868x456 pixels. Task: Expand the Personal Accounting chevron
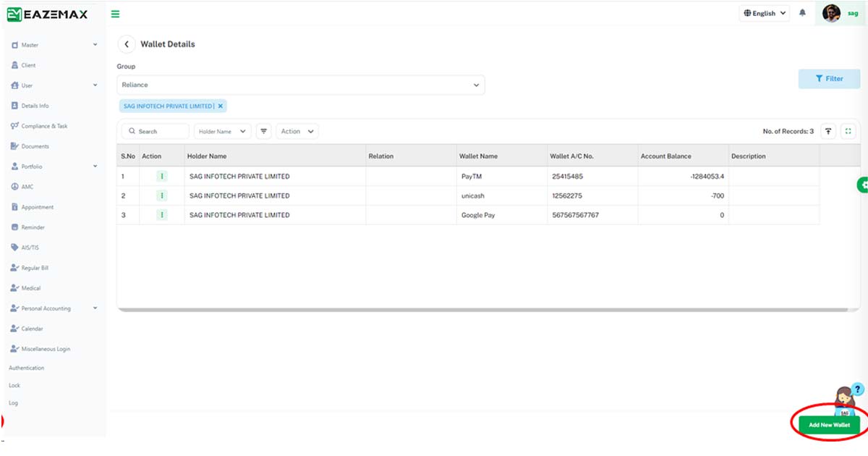pos(95,308)
